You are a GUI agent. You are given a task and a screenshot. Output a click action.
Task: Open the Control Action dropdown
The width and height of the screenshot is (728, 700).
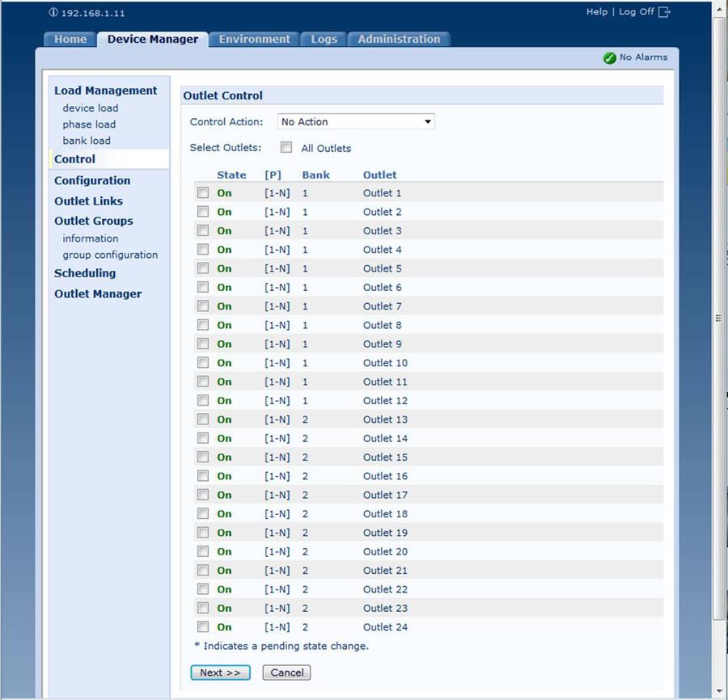click(x=356, y=122)
